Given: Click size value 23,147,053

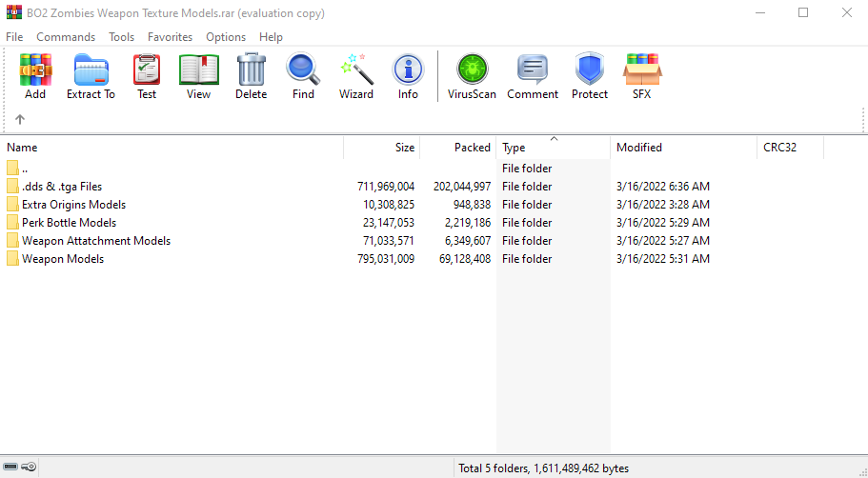Looking at the screenshot, I should pos(389,223).
